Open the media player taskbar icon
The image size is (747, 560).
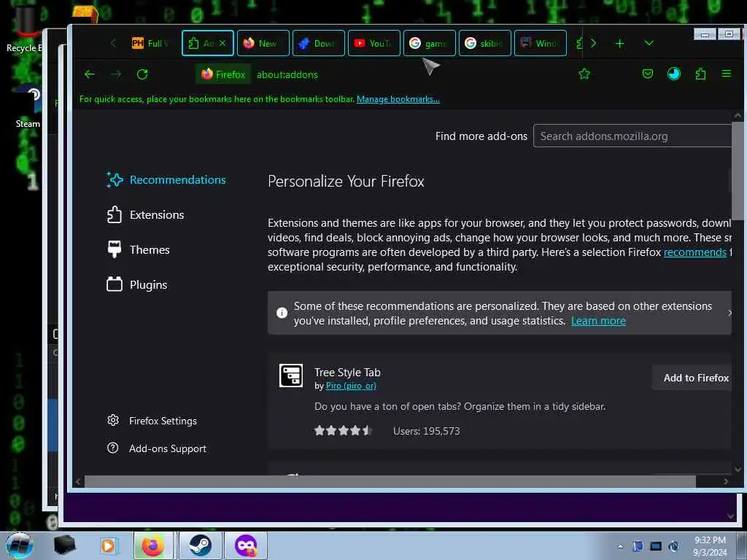pos(108,545)
